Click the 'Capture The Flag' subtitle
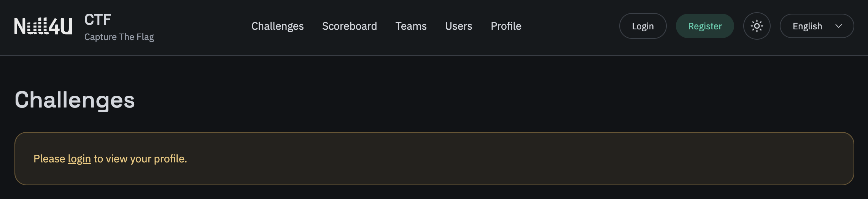 119,37
